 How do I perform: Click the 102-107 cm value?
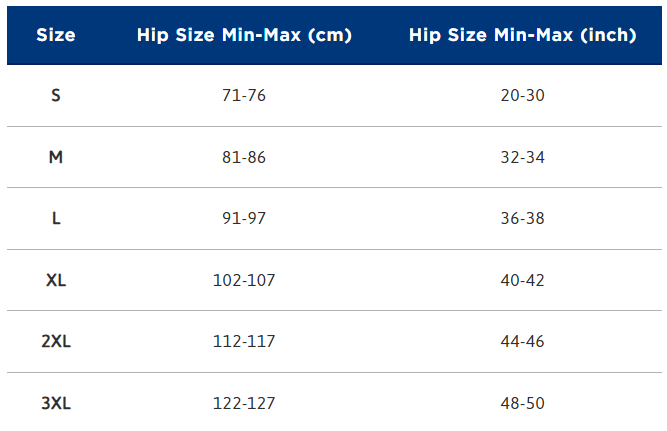pyautogui.click(x=243, y=280)
